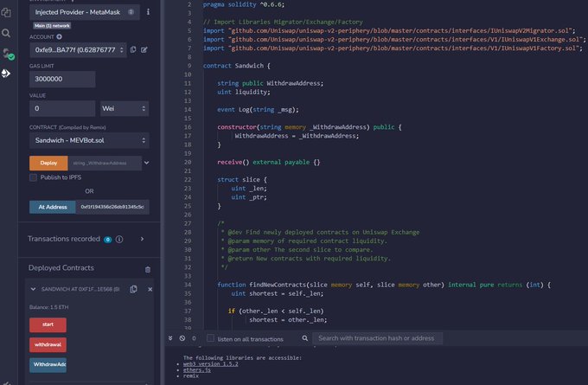This screenshot has height=385, width=588.
Task: Click the pragma solidity ^0.6.6 line
Action: click(x=244, y=4)
